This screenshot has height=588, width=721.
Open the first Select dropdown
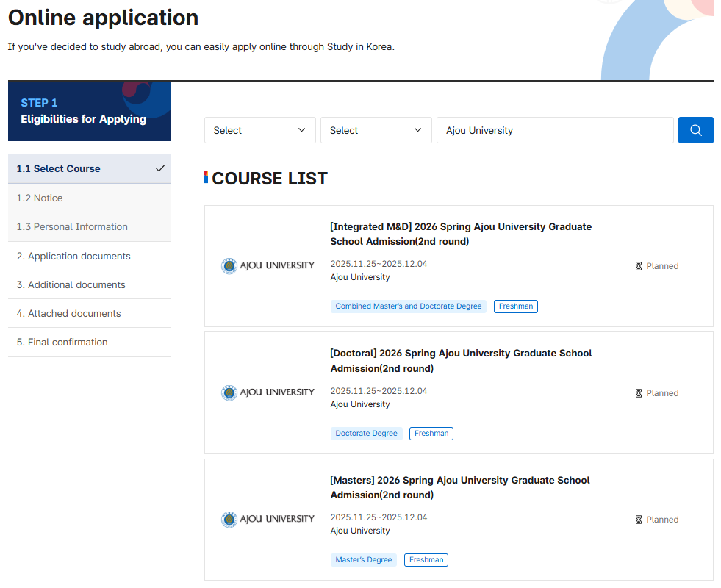coord(259,130)
